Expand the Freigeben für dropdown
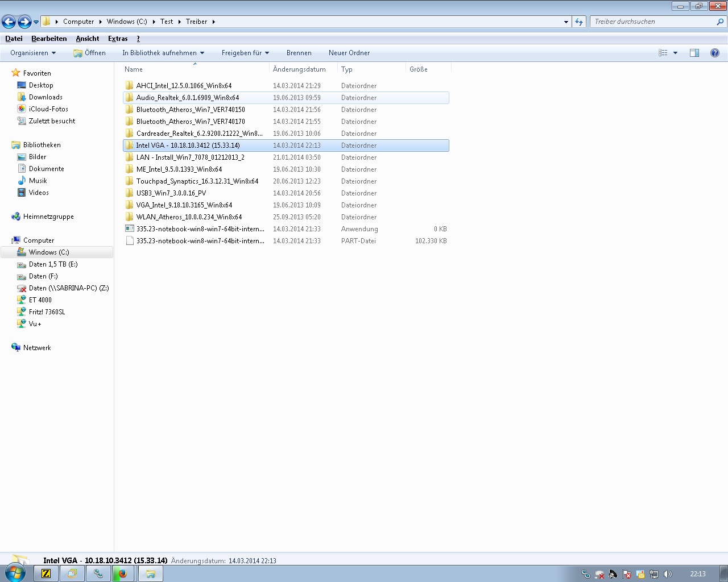Screen dimensions: 728x582 point(245,53)
